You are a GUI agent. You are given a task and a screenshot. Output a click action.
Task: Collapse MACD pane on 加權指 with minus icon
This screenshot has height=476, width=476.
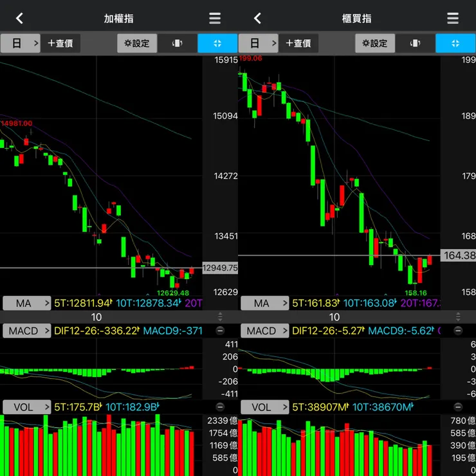coord(220,331)
